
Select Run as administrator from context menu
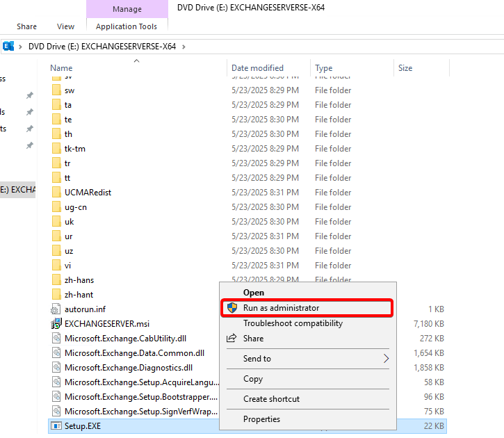point(281,307)
